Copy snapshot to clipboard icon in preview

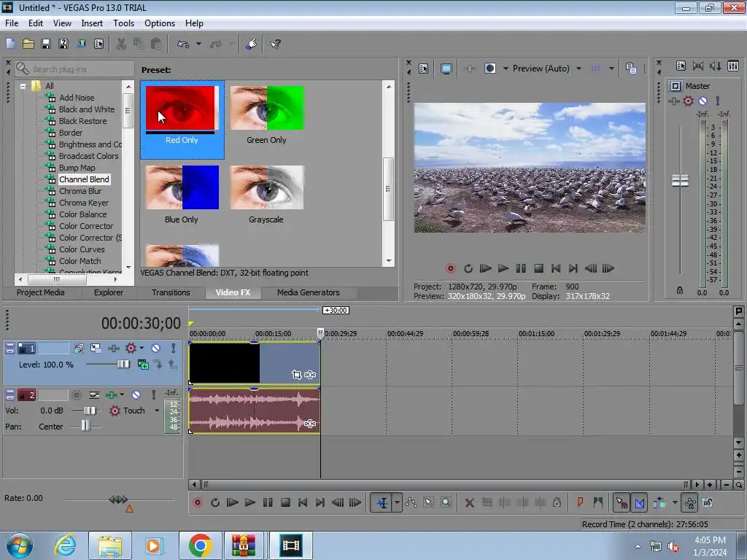point(631,69)
